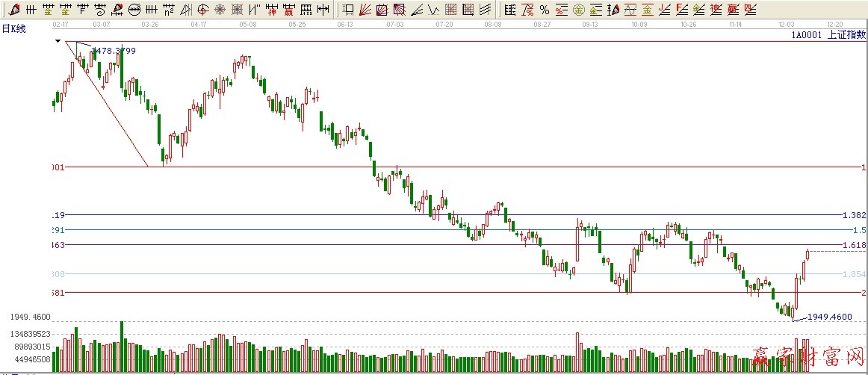Click the 1949.4600 low price marker

click(829, 317)
